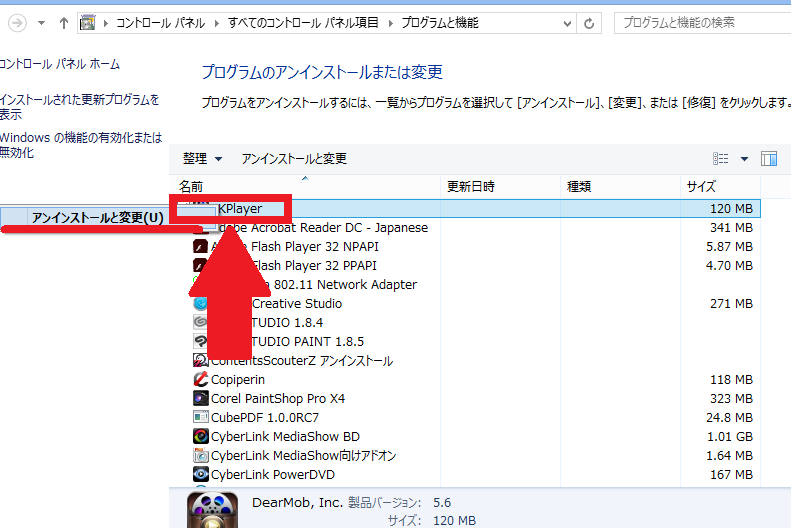Click the Copiperin program icon
The height and width of the screenshot is (528, 791).
pyautogui.click(x=200, y=380)
